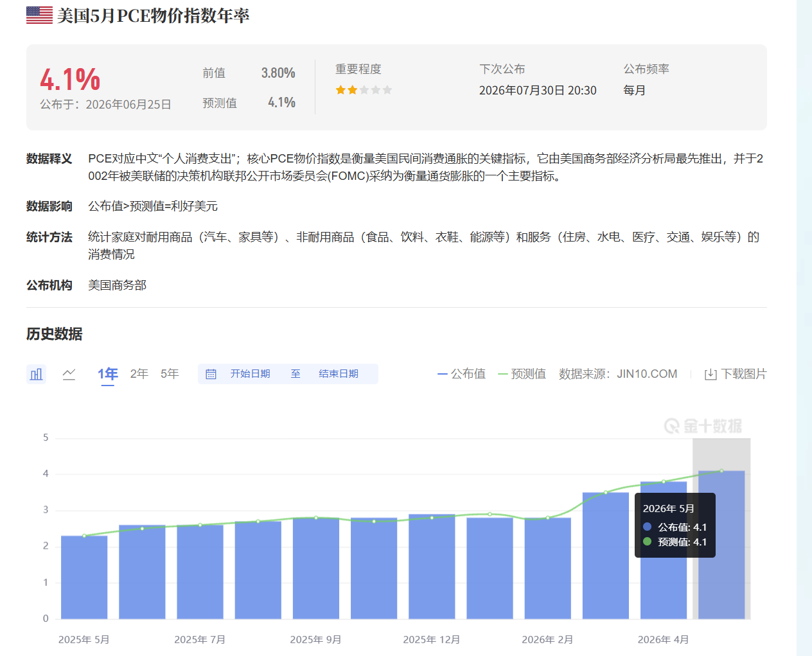Click the tooltip 公布值: 4.1 entry
The height and width of the screenshot is (656, 812).
pyautogui.click(x=675, y=527)
